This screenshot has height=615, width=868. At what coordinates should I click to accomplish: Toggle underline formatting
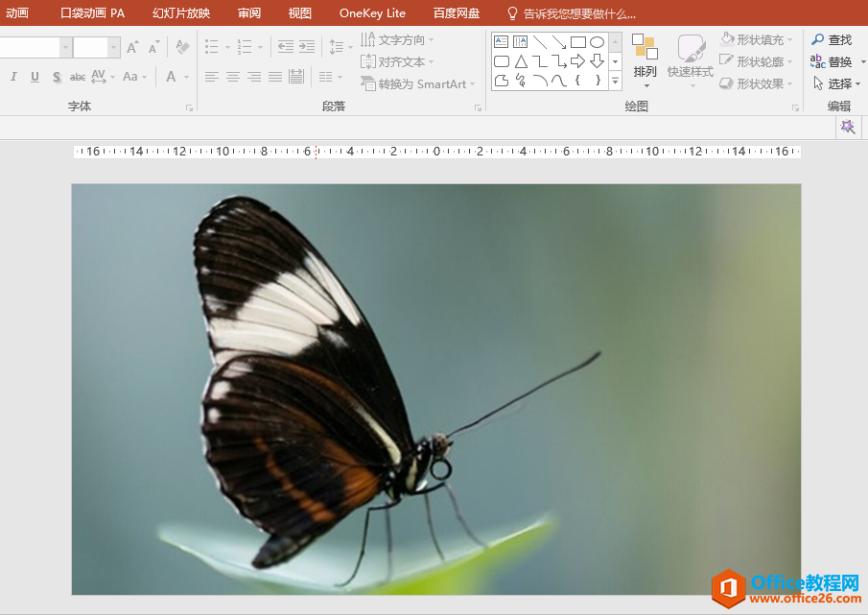click(x=35, y=77)
